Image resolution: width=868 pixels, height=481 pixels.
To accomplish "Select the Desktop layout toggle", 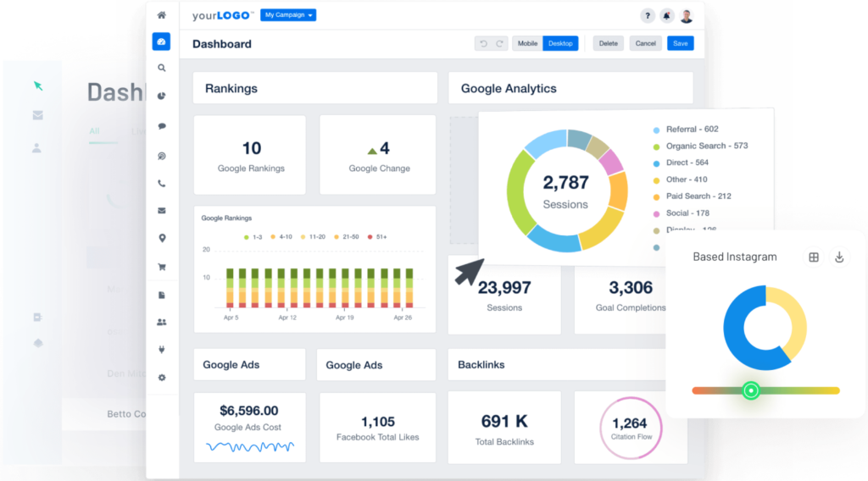I will click(560, 44).
